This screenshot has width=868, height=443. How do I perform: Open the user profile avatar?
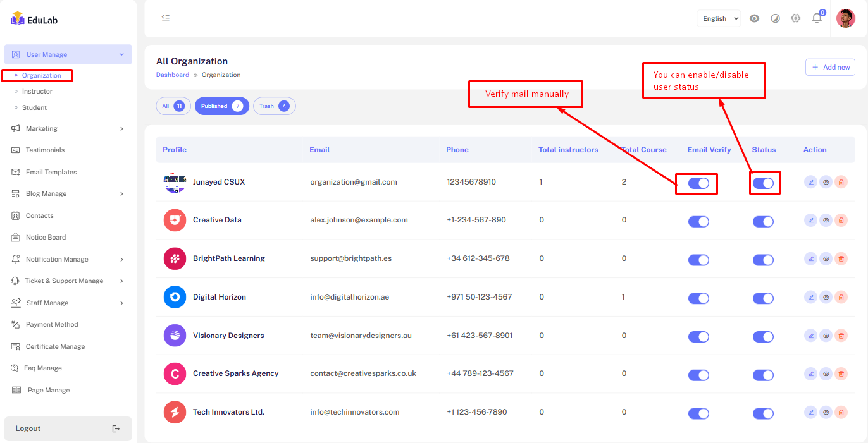click(x=845, y=18)
